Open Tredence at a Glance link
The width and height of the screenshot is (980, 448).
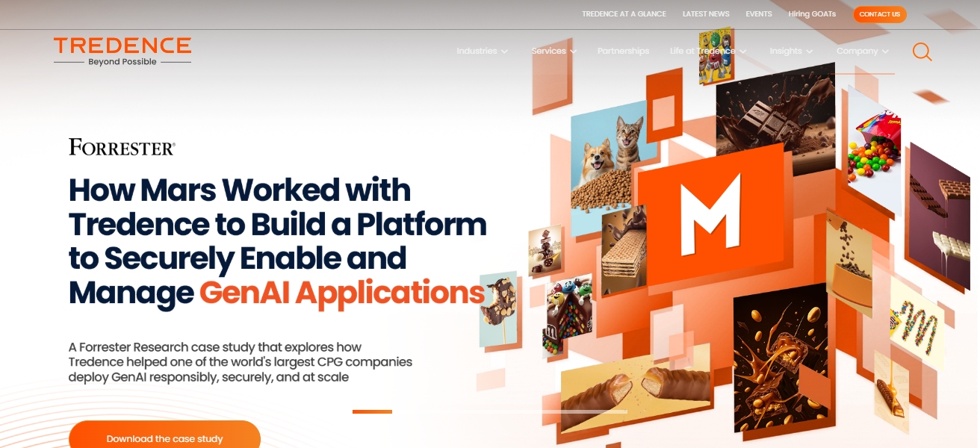click(624, 14)
